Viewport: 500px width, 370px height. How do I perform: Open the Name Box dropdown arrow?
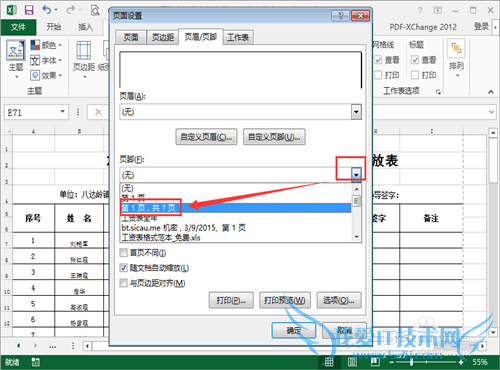pos(62,112)
